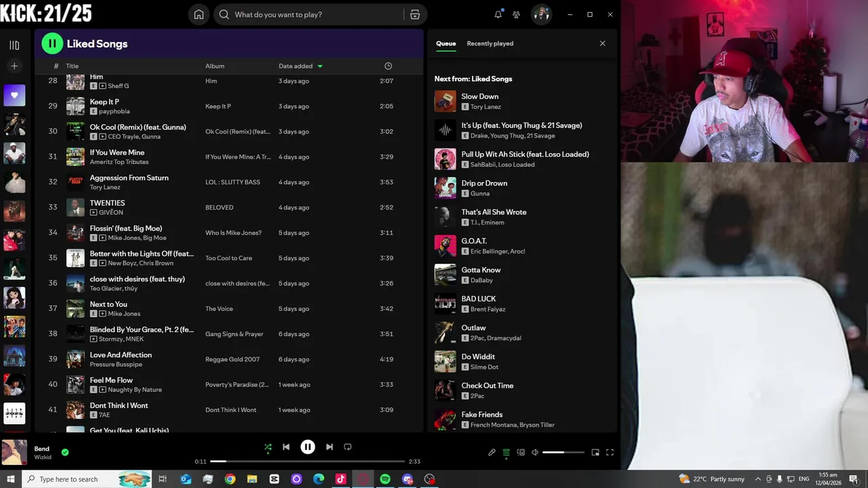The image size is (868, 488).
Task: Select the TWENTIES song row
Action: (x=229, y=207)
